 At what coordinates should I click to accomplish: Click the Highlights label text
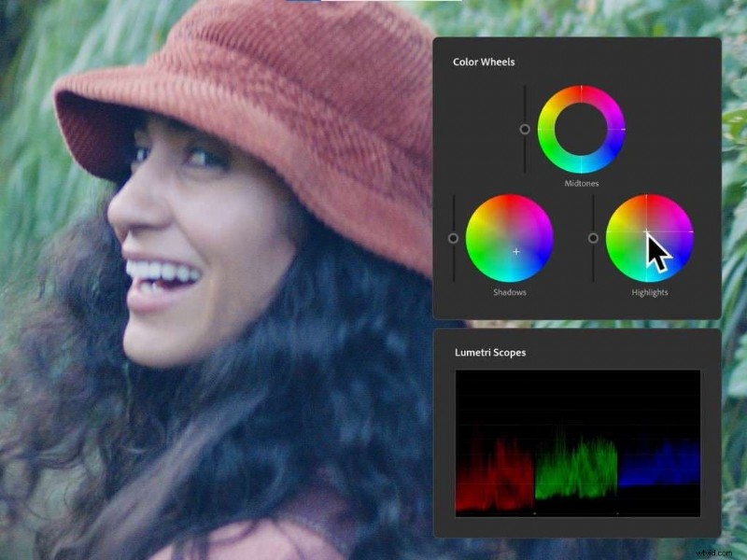pos(649,291)
